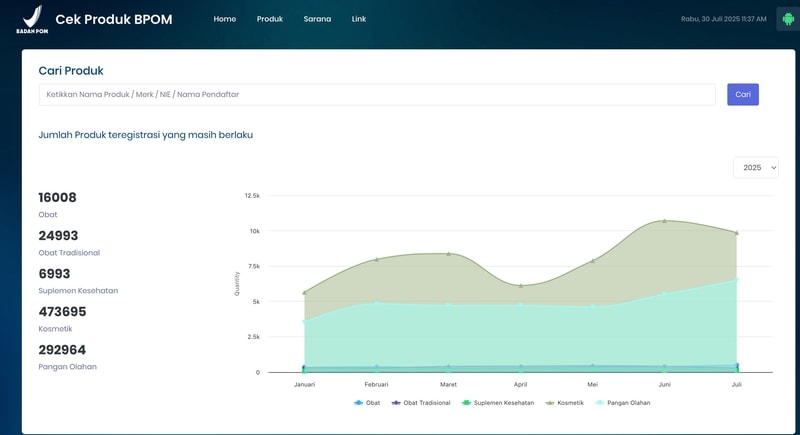Click the Cek Produk BPOM title

pyautogui.click(x=114, y=19)
